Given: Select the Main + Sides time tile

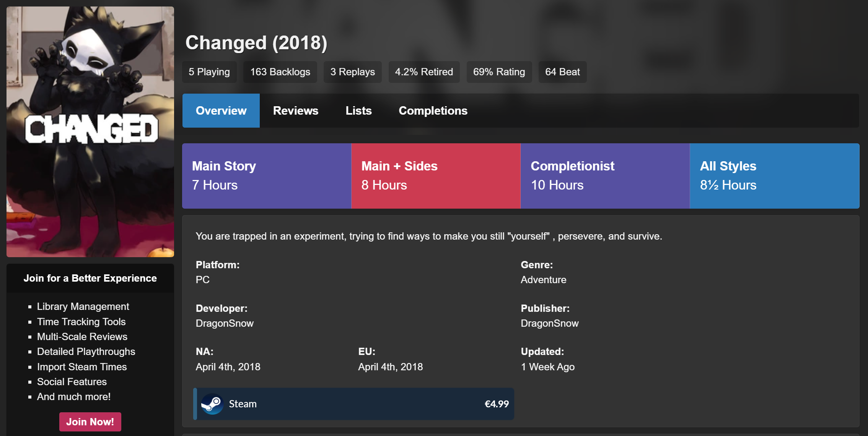Looking at the screenshot, I should pos(436,176).
